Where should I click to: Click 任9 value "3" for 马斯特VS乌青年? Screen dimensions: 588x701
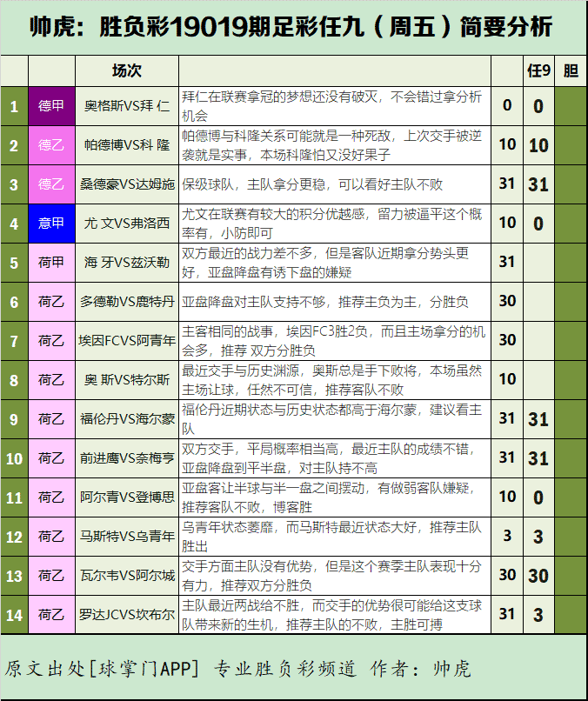coord(538,537)
